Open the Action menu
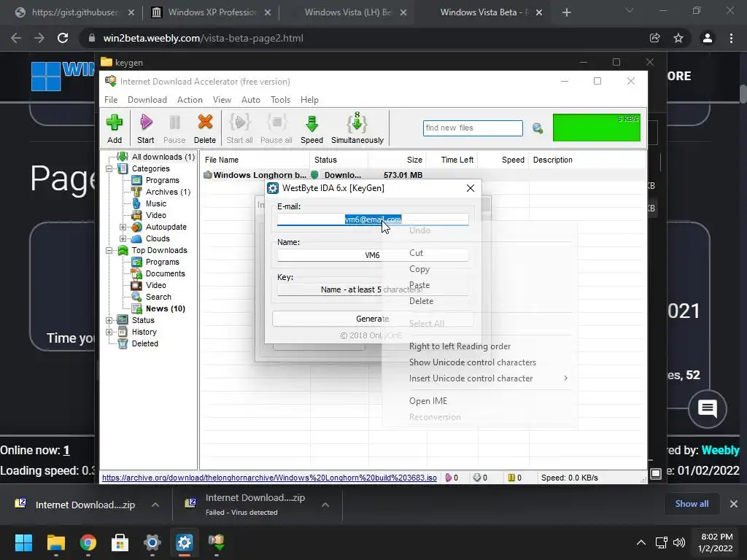 190,99
